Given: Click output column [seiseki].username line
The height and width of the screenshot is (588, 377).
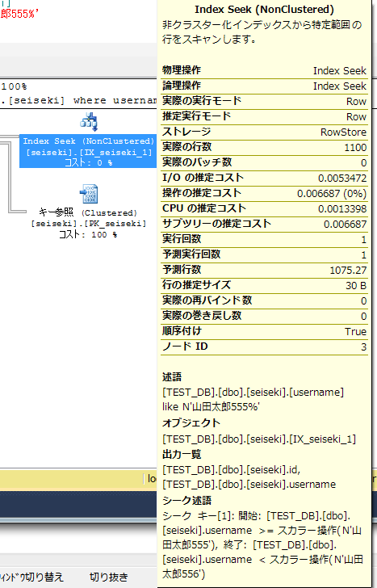Looking at the screenshot, I should 249,485.
